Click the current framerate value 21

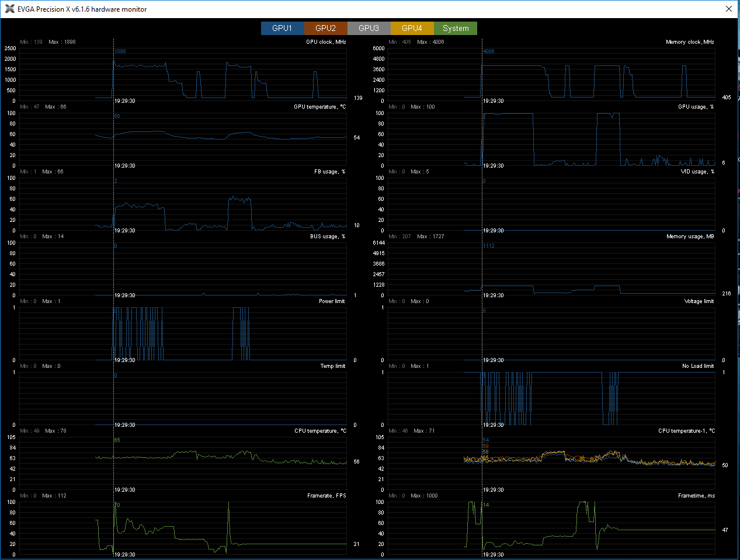(x=357, y=544)
